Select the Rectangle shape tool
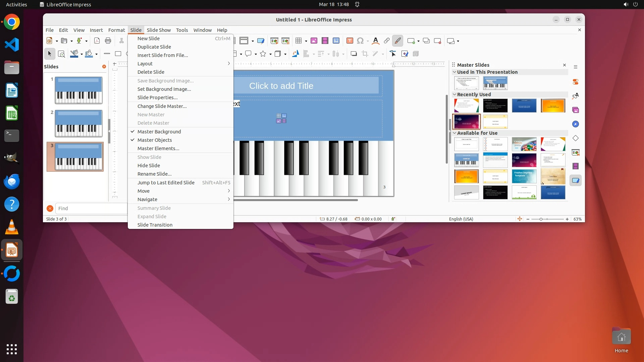 (x=118, y=54)
